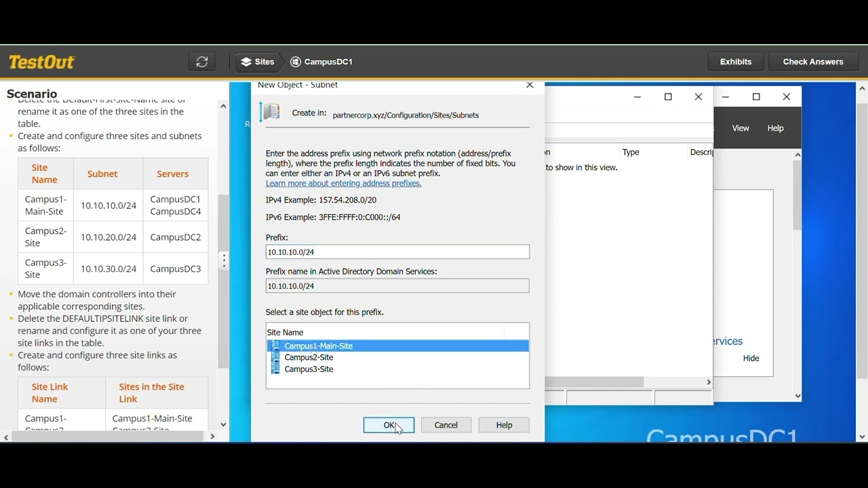Click the Scenario panel's vertical scroll down arrow
The image size is (868, 488).
(223, 425)
